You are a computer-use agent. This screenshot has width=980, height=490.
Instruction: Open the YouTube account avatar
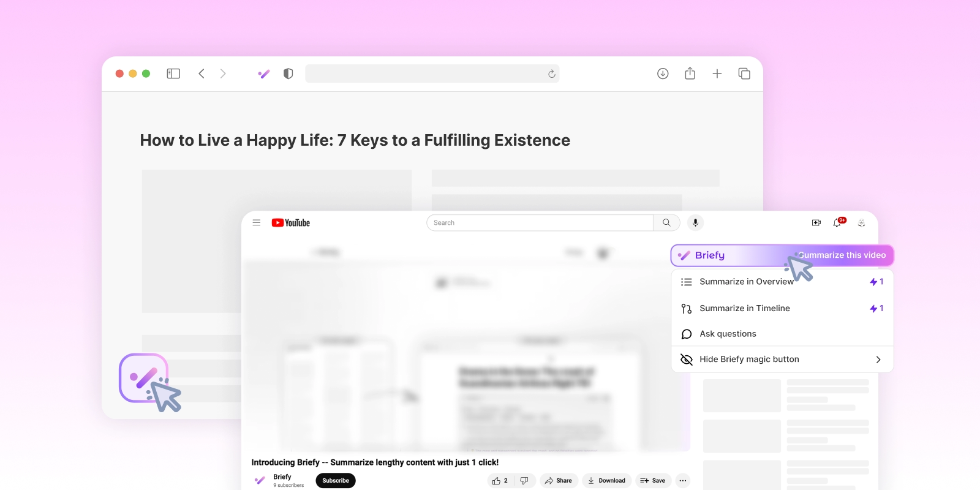pos(861,223)
